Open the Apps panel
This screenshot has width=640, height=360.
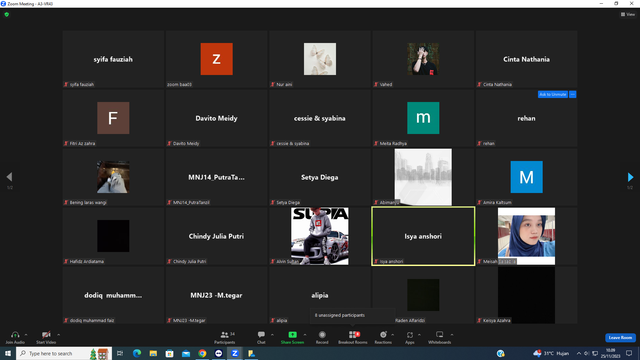pos(410,337)
